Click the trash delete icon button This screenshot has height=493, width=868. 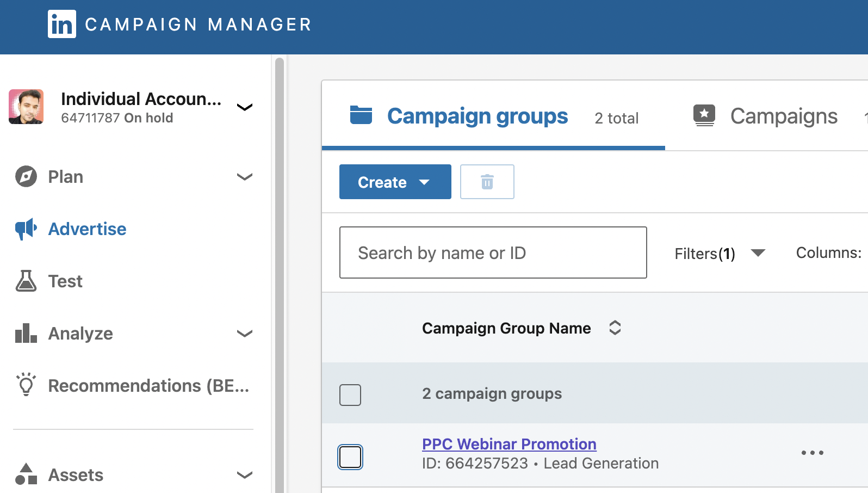(487, 182)
